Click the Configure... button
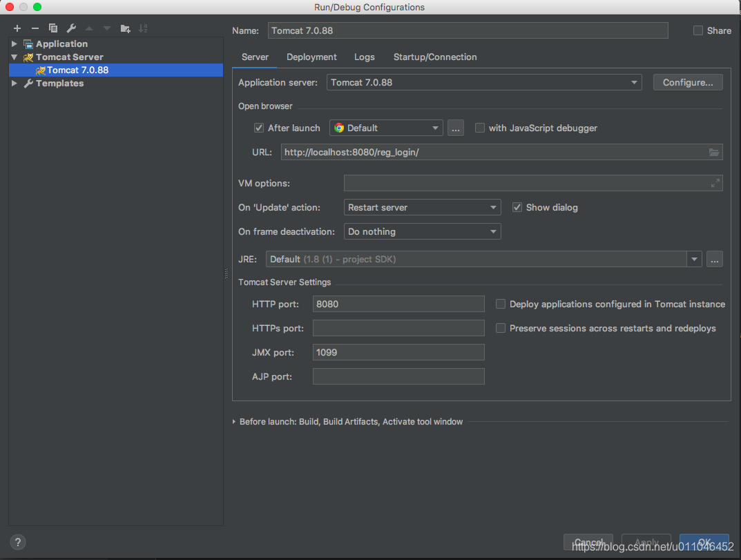The width and height of the screenshot is (741, 560). click(x=688, y=82)
